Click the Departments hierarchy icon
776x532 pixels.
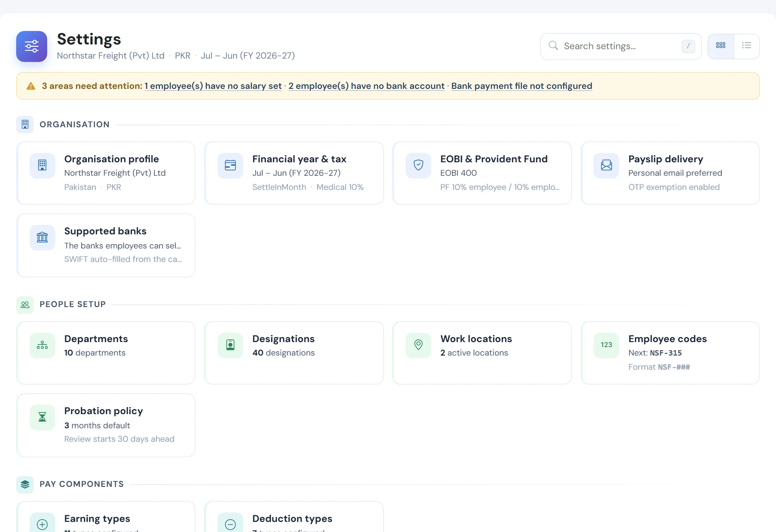pyautogui.click(x=42, y=345)
